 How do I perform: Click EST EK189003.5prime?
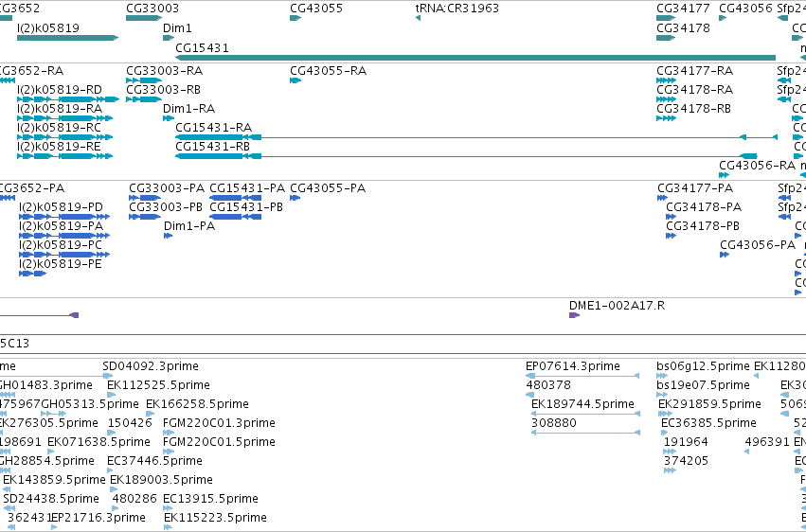161,480
